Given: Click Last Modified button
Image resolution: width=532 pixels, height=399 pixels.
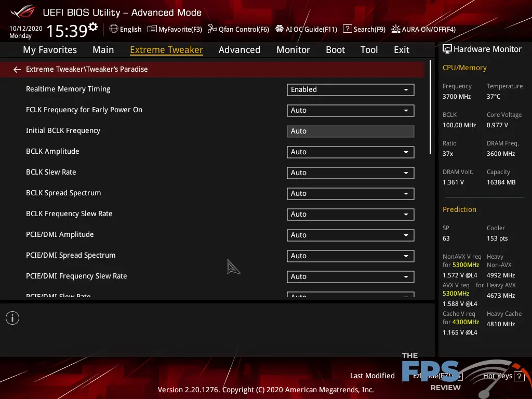Looking at the screenshot, I should click(x=373, y=376).
